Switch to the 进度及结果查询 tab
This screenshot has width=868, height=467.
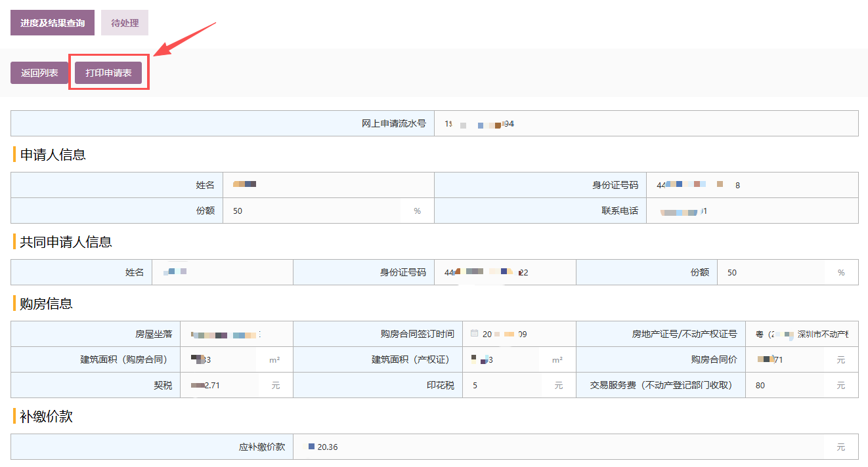(x=53, y=23)
